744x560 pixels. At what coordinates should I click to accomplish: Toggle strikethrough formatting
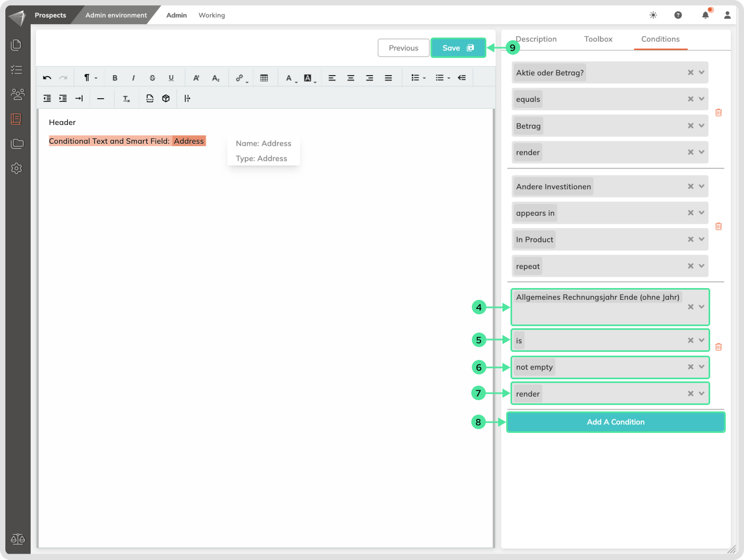[152, 78]
